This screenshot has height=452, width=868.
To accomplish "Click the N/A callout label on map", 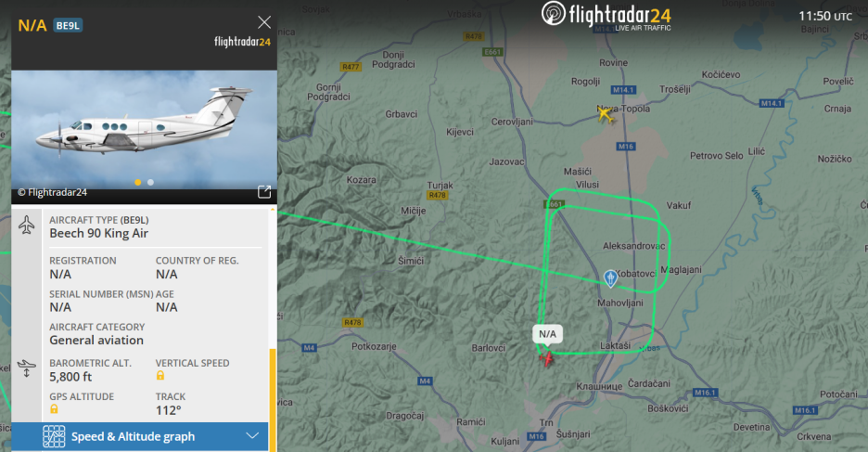I will pyautogui.click(x=547, y=334).
